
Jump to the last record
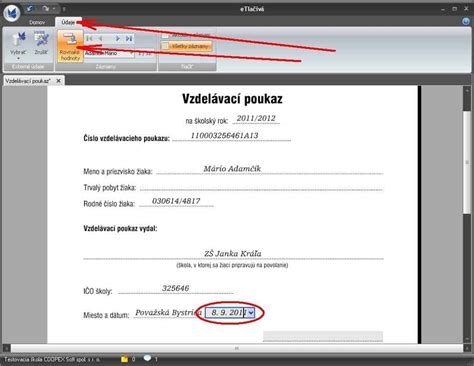coord(129,39)
